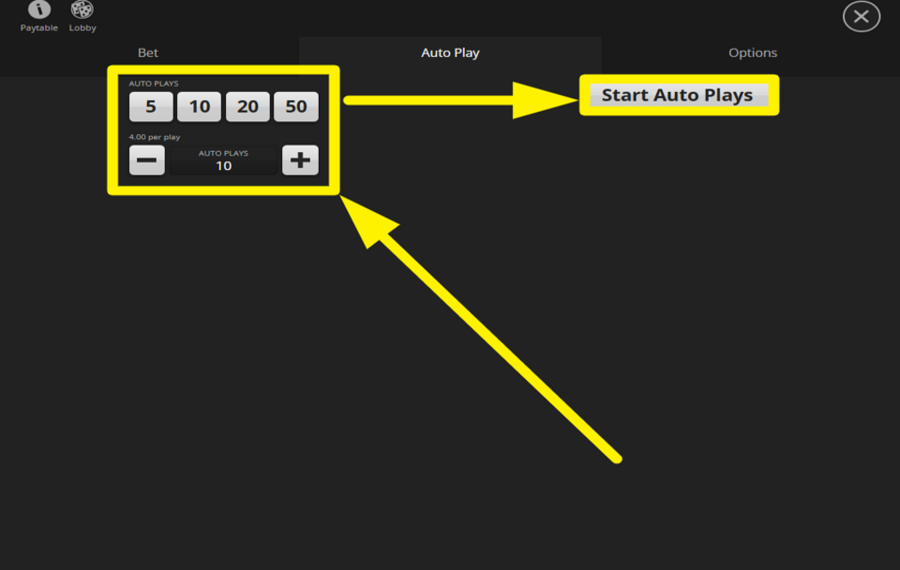Close the settings panel with X

[861, 17]
